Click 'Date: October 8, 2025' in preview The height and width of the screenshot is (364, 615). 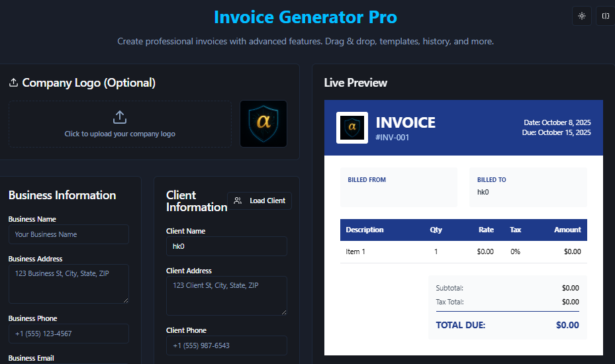pyautogui.click(x=557, y=122)
